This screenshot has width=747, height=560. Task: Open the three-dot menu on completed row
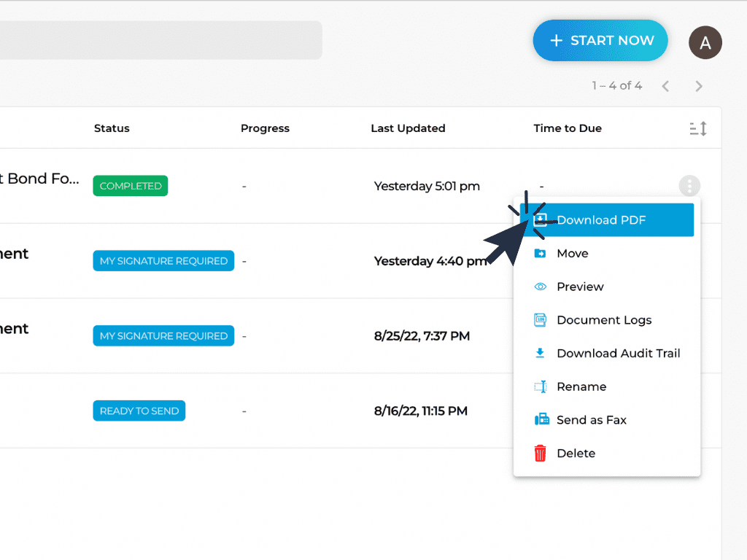point(689,186)
